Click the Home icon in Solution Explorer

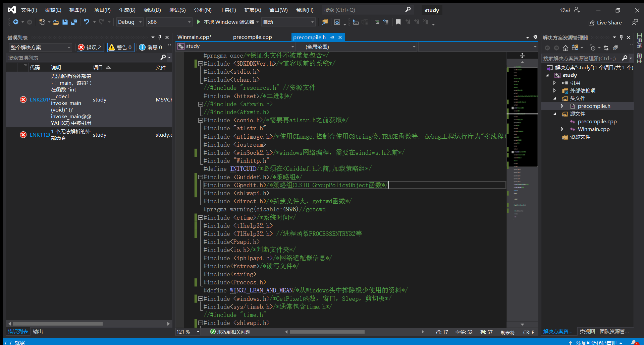pyautogui.click(x=566, y=48)
